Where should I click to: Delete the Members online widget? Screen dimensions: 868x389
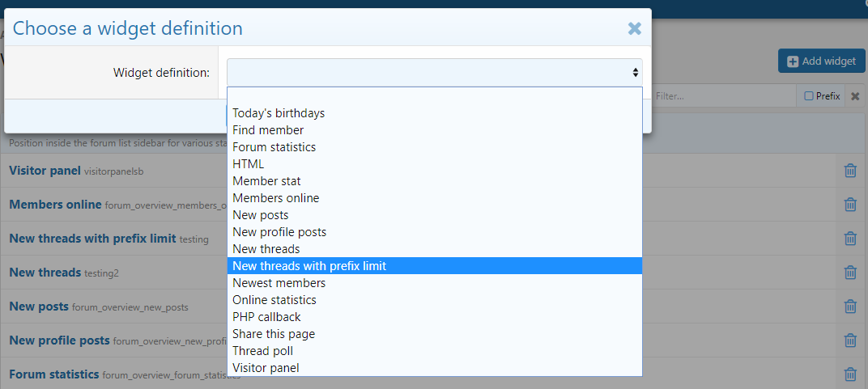coord(850,205)
